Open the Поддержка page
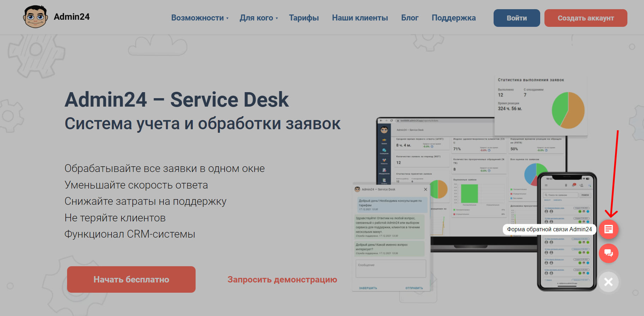The height and width of the screenshot is (316, 644). pos(454,18)
